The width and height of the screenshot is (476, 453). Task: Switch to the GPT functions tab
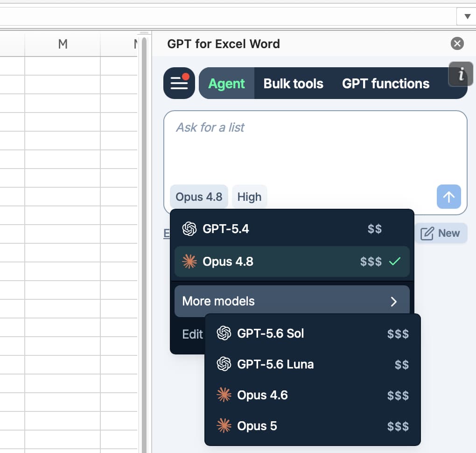pos(385,84)
